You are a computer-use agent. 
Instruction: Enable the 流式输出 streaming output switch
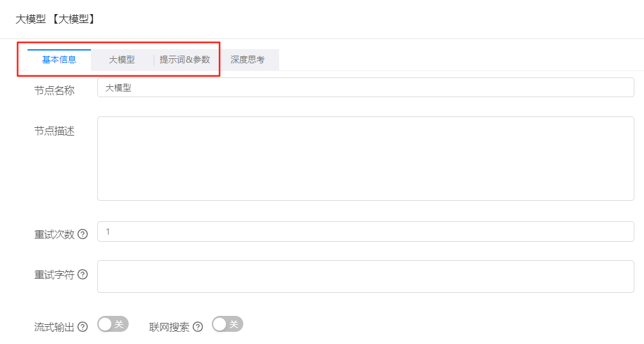[x=113, y=324]
